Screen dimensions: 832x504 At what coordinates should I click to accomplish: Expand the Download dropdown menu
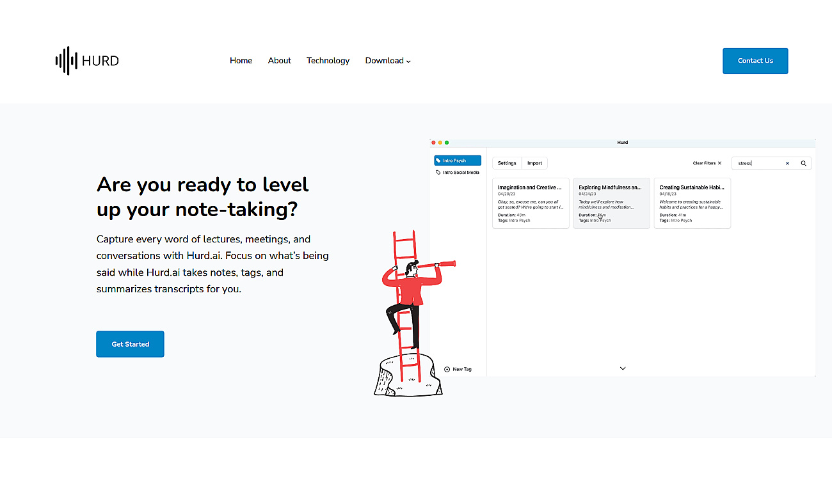[x=388, y=61]
